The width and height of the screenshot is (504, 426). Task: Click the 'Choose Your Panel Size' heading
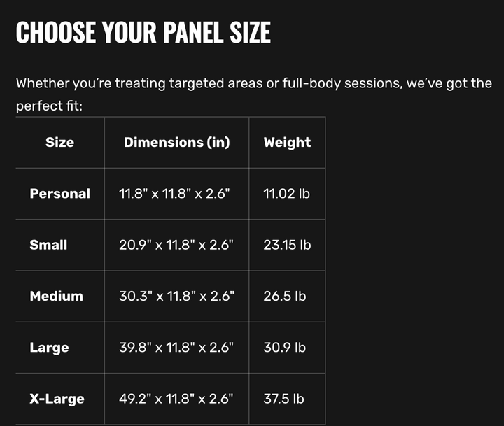[x=143, y=32]
